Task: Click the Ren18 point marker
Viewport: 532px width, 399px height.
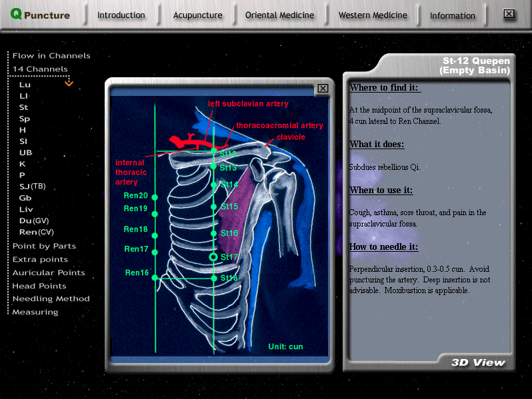Action: pos(155,235)
